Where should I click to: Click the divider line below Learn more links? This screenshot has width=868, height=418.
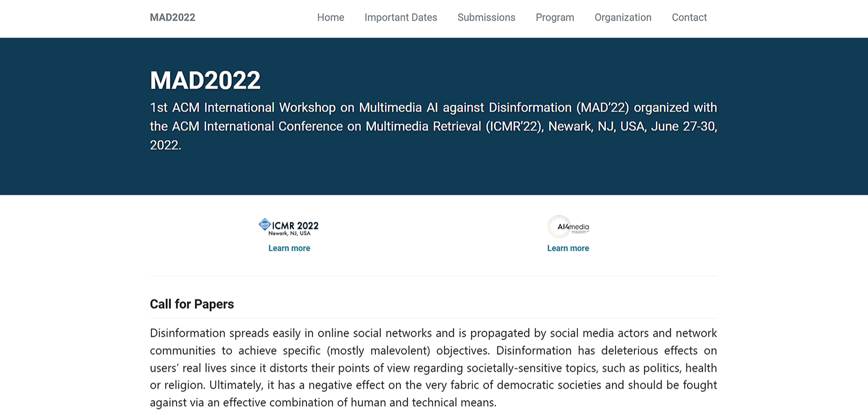coord(433,276)
